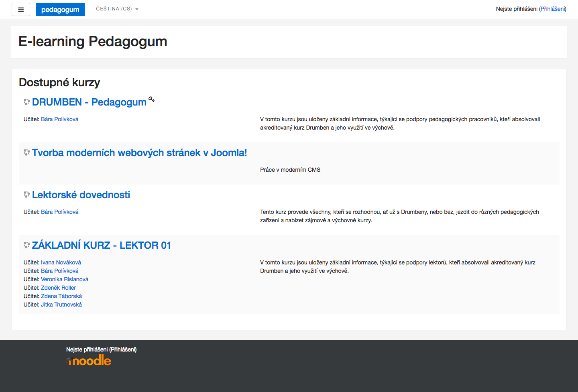Viewport: 578px width, 392px height.
Task: Open the DRUMBEN - Pedagogum course
Action: click(89, 102)
